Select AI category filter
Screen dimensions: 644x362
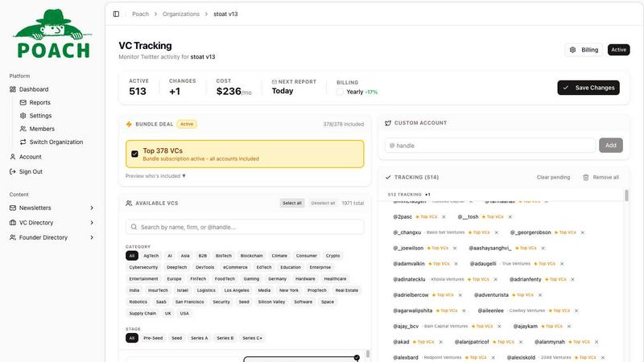point(170,256)
